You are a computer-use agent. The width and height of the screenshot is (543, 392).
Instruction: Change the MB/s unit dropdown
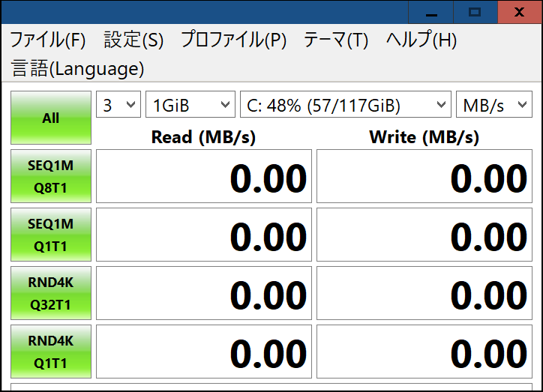494,104
